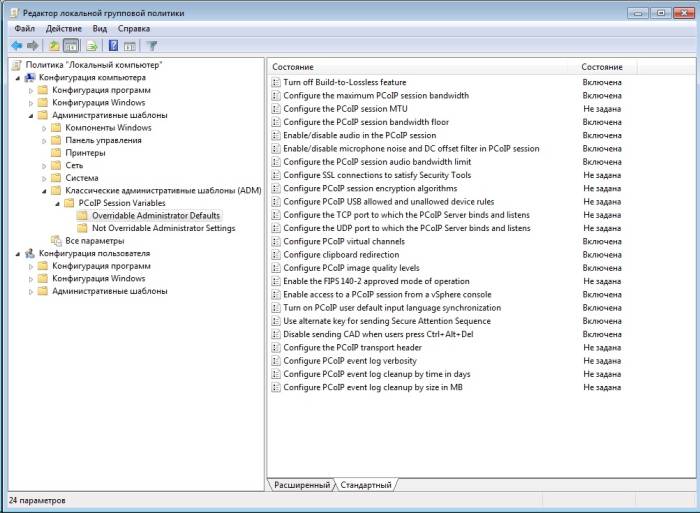Collapse the Конфигурация компьютера node

pyautogui.click(x=18, y=78)
